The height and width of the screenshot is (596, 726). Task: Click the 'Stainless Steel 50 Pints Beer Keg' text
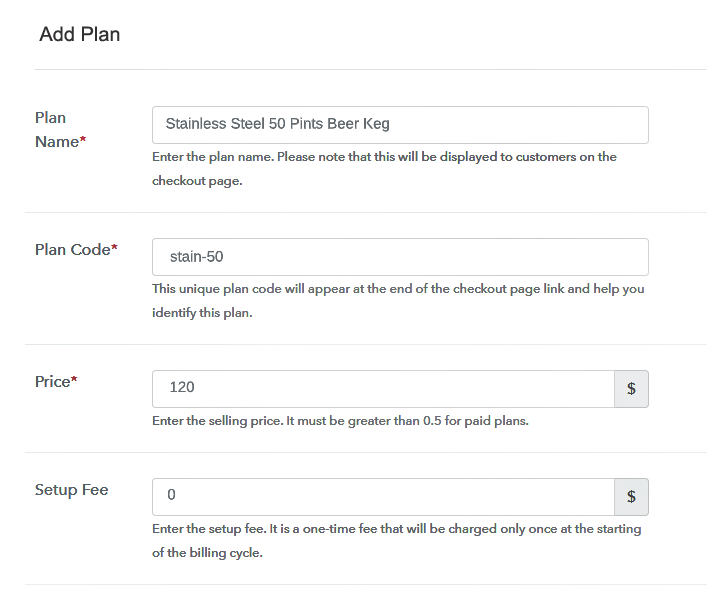click(277, 125)
